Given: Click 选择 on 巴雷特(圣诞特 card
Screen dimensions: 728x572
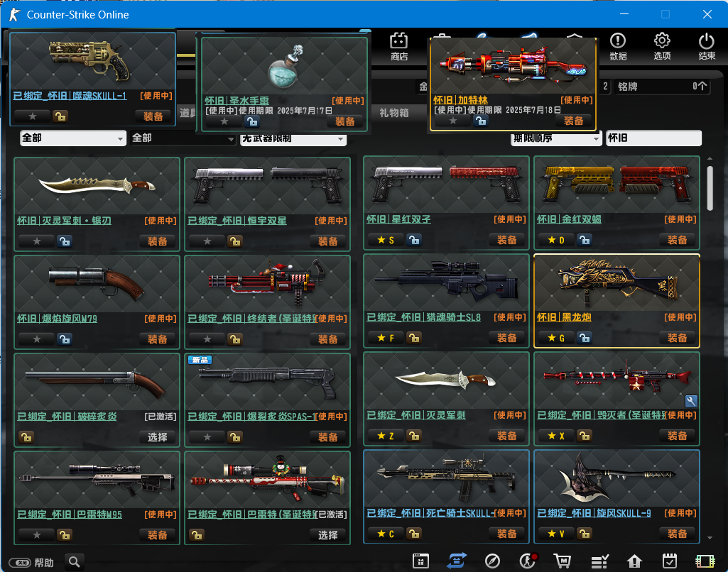Looking at the screenshot, I should point(328,535).
